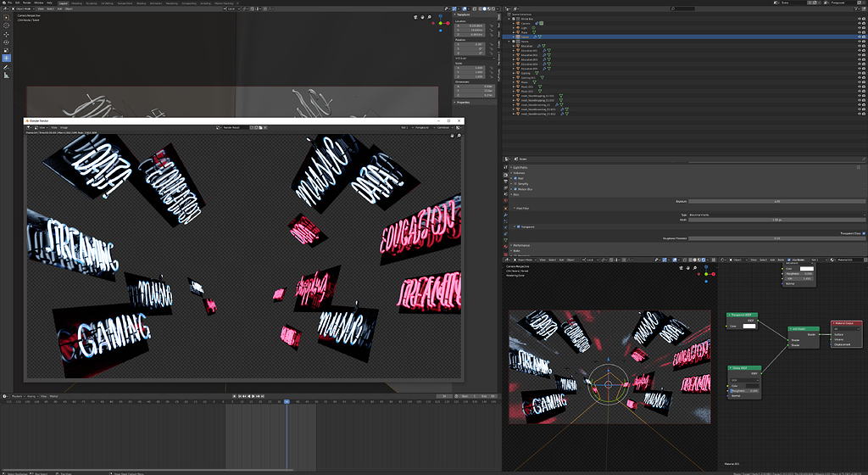Click camera view icon in lower-right viewport
This screenshot has width=868, height=475.
tap(681, 268)
